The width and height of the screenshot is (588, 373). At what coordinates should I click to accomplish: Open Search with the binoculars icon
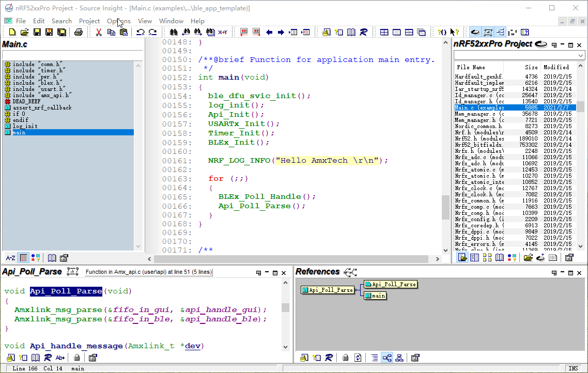click(173, 32)
